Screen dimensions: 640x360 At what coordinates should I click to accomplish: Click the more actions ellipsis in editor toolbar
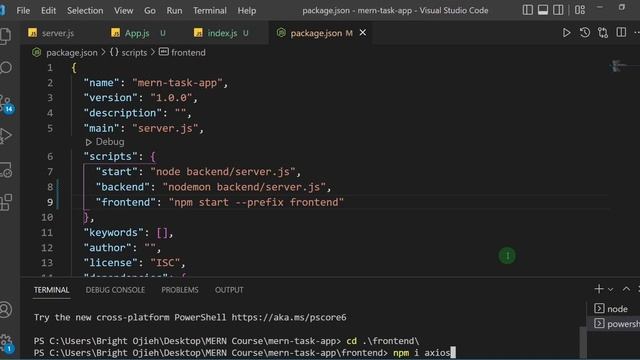coord(636,33)
